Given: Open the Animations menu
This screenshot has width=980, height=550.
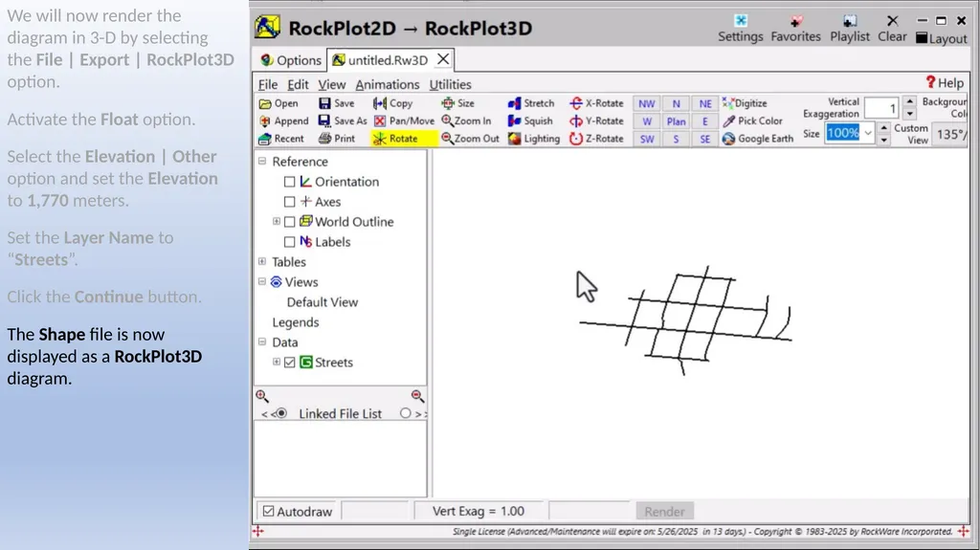Looking at the screenshot, I should 388,84.
